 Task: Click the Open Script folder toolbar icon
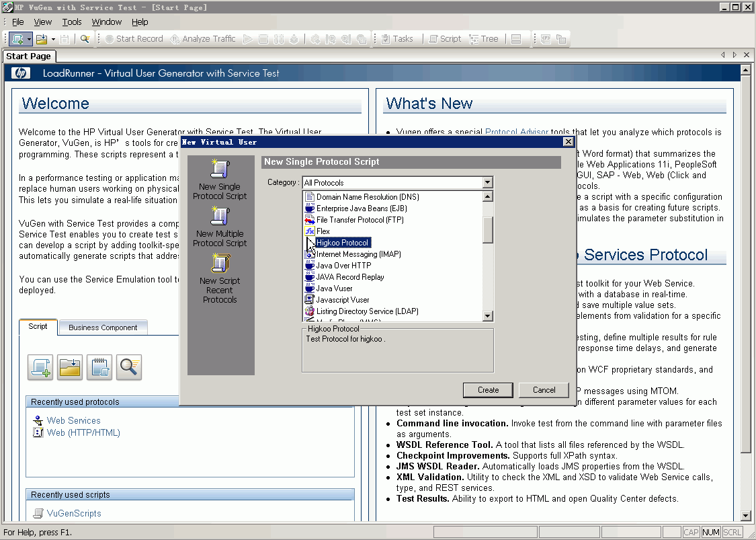[42, 39]
